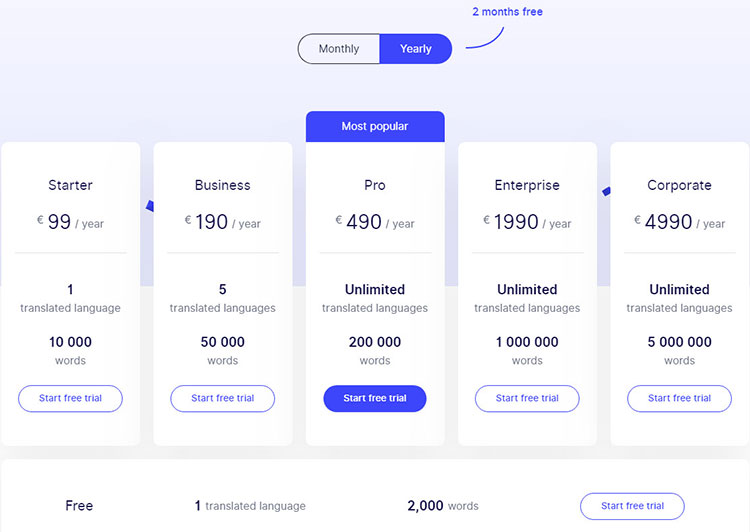Start free trial for Corporate plan
Image resolution: width=750 pixels, height=532 pixels.
click(x=679, y=398)
